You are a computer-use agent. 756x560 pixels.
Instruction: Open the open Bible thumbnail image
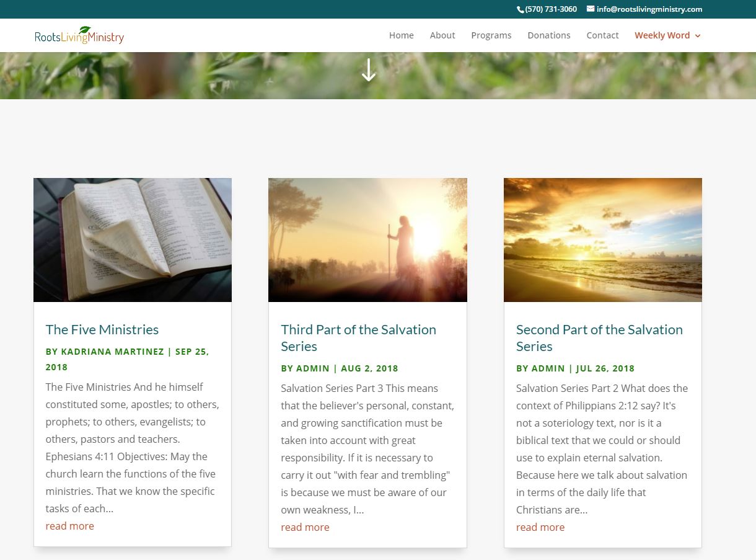133,240
